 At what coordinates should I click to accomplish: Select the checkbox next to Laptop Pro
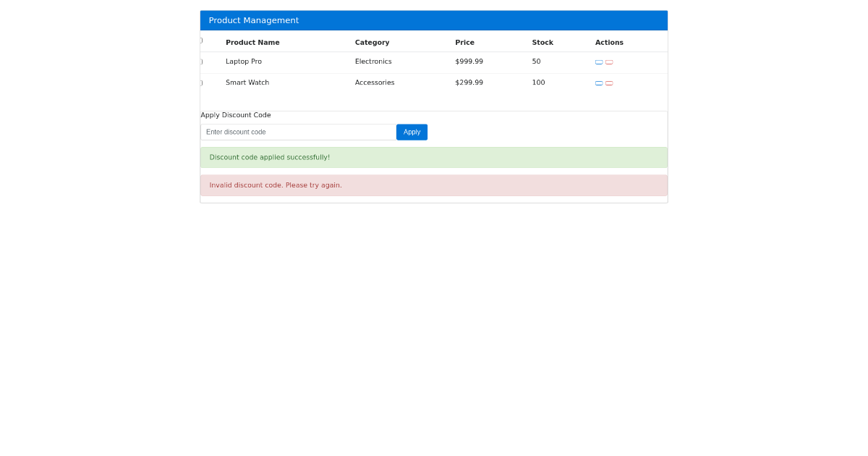[200, 62]
